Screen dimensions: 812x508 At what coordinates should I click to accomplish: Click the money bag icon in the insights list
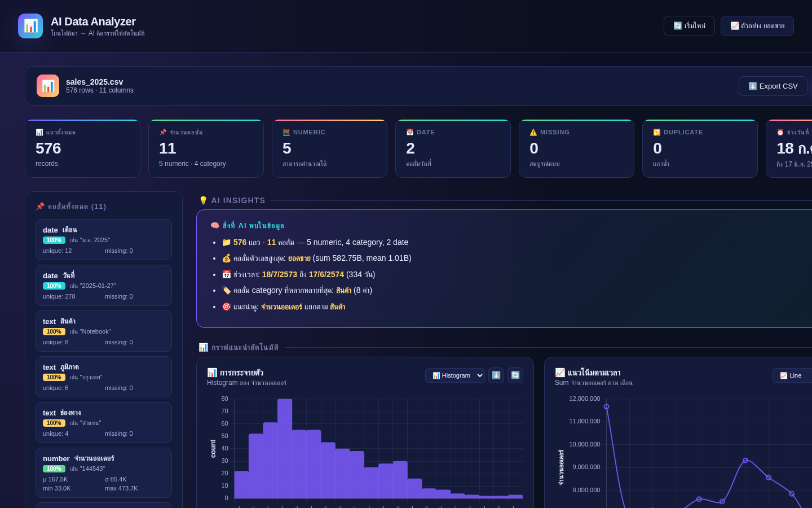[227, 258]
